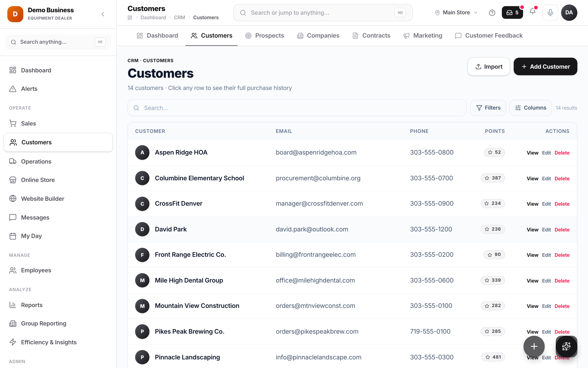Click the David Park avatar circle
This screenshot has width=588, height=368.
(142, 229)
